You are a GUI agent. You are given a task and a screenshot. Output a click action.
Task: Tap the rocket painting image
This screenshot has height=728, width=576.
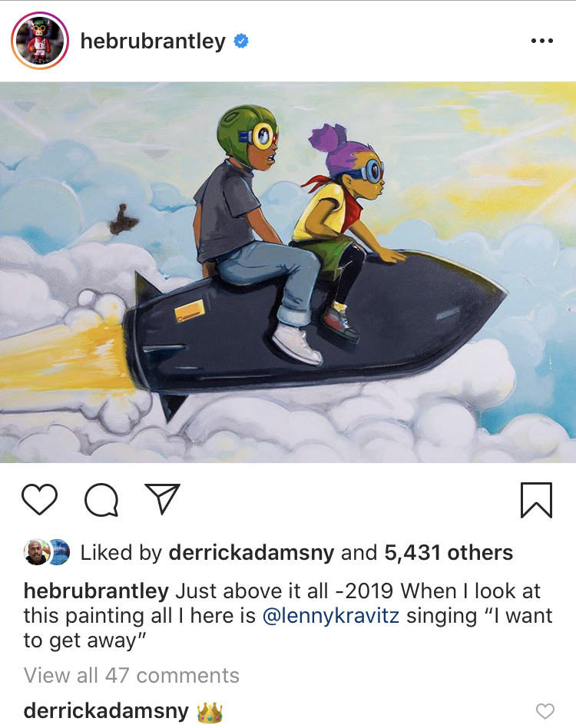288,272
